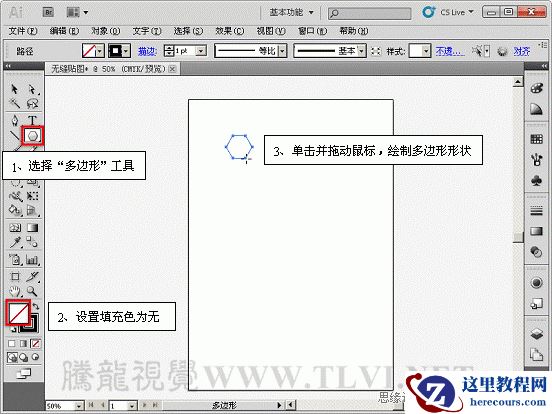The height and width of the screenshot is (414, 552).
Task: Set fill mode to Gradient
Action: (x=23, y=343)
